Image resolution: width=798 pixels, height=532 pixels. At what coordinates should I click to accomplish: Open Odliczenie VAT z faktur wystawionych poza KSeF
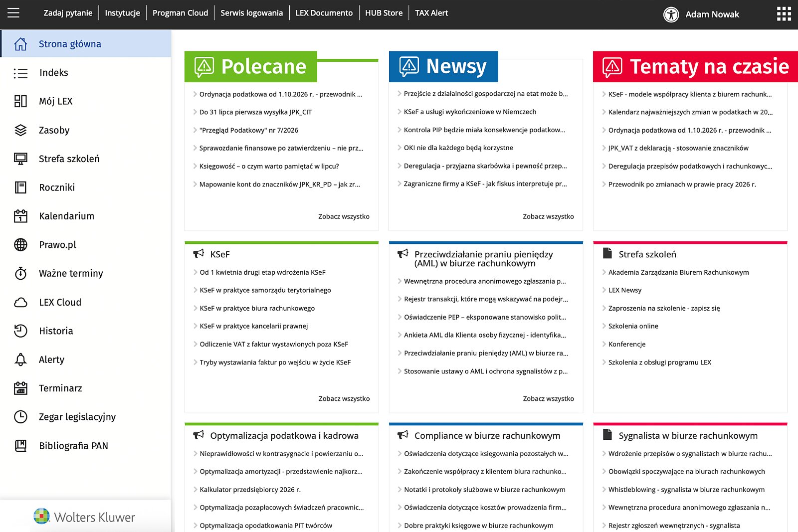(x=274, y=344)
